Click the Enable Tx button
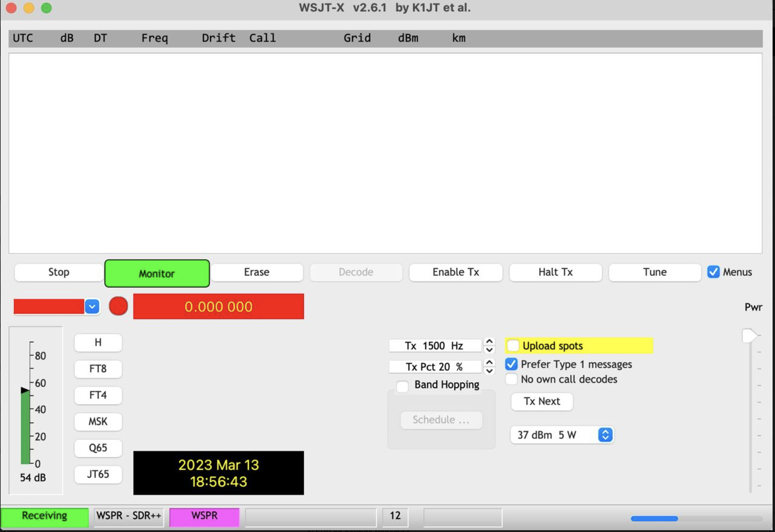This screenshot has height=532, width=775. tap(456, 272)
